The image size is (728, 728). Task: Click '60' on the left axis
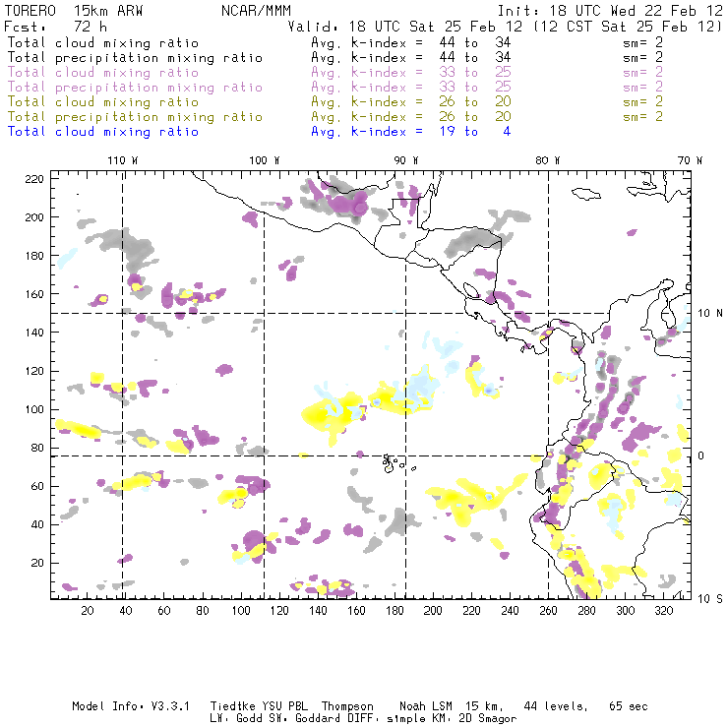37,486
